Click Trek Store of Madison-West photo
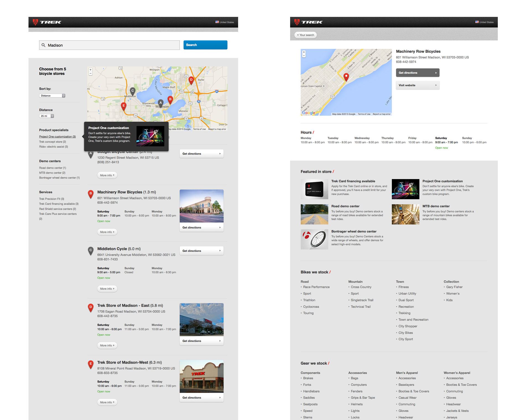The width and height of the screenshot is (531, 420). [202, 376]
